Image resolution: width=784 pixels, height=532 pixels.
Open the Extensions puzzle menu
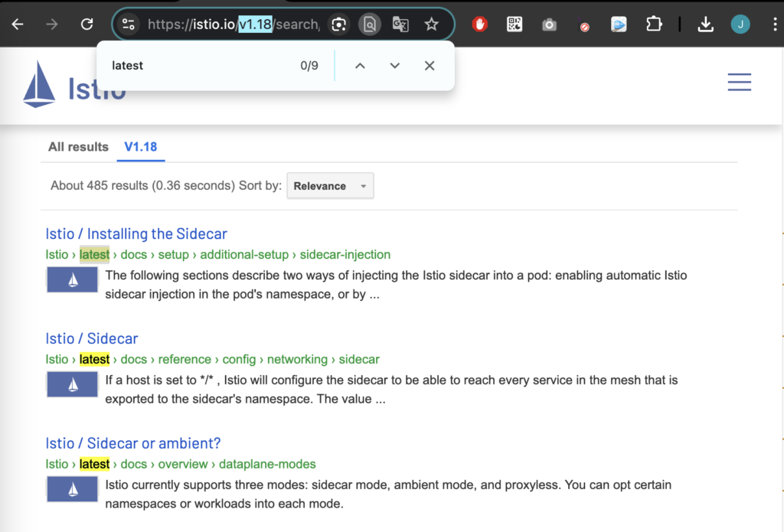coord(654,24)
